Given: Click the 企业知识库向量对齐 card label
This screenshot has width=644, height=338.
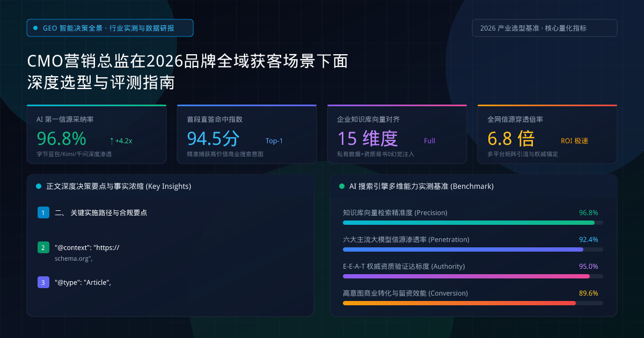Looking at the screenshot, I should pyautogui.click(x=368, y=120).
